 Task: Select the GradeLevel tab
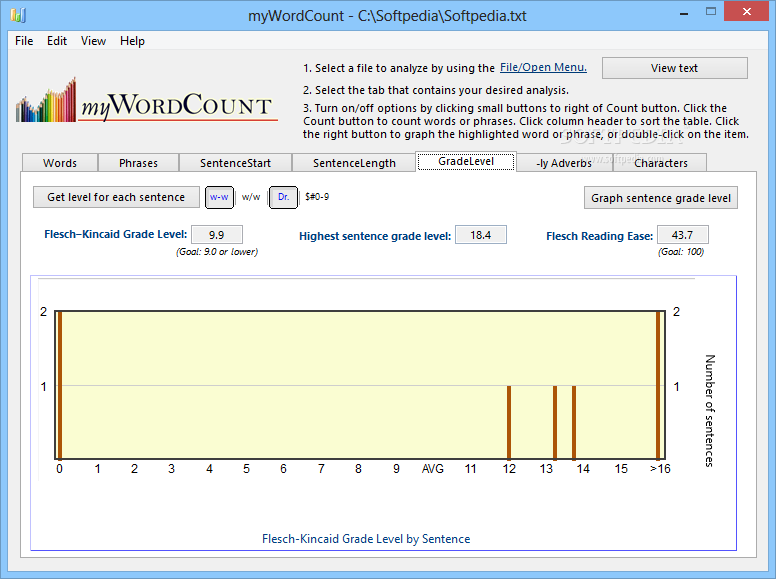466,161
